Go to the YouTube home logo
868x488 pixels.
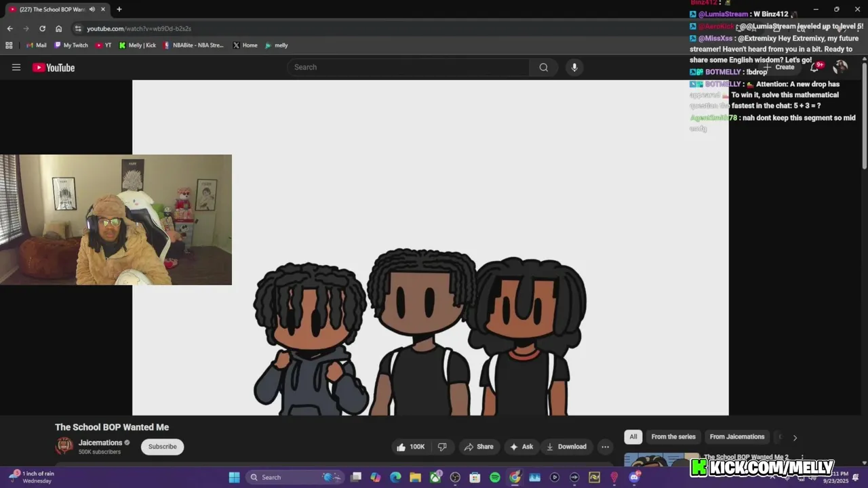[x=54, y=67]
